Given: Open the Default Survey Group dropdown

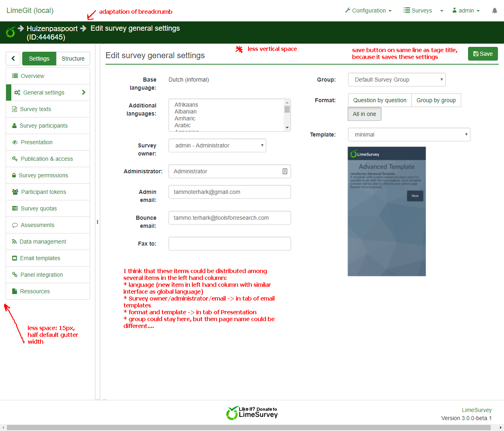Looking at the screenshot, I should pos(396,80).
